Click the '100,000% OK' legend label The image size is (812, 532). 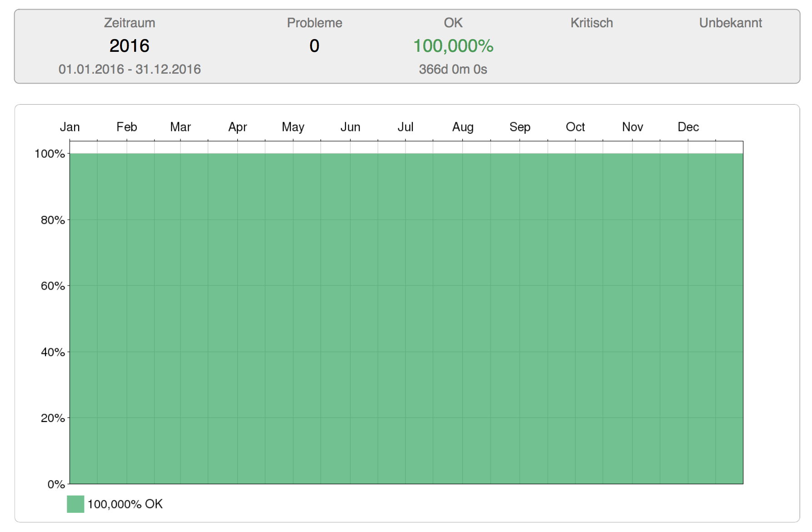pyautogui.click(x=125, y=504)
